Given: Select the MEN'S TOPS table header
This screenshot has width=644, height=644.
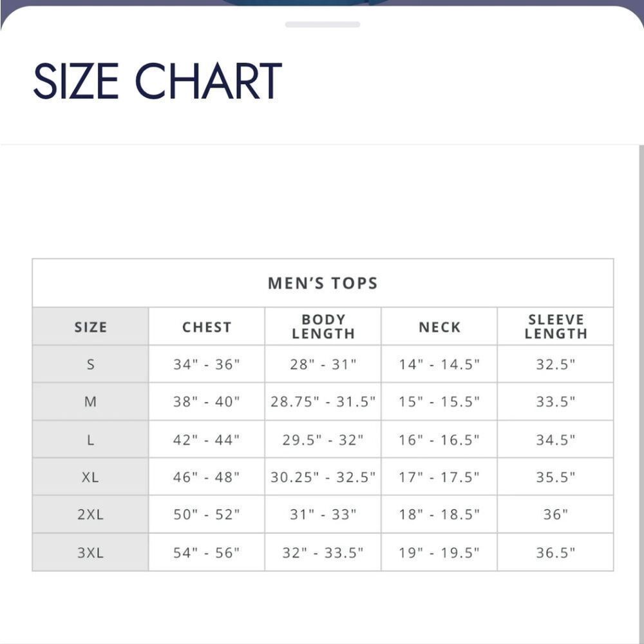Looking at the screenshot, I should pyautogui.click(x=323, y=283).
